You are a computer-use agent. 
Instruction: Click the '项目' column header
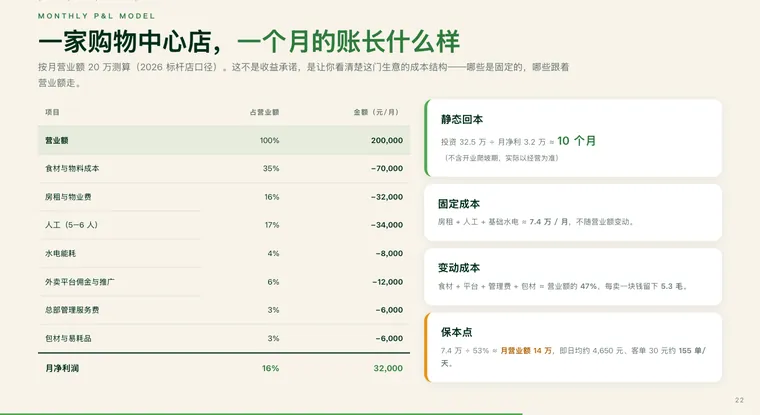pos(52,112)
